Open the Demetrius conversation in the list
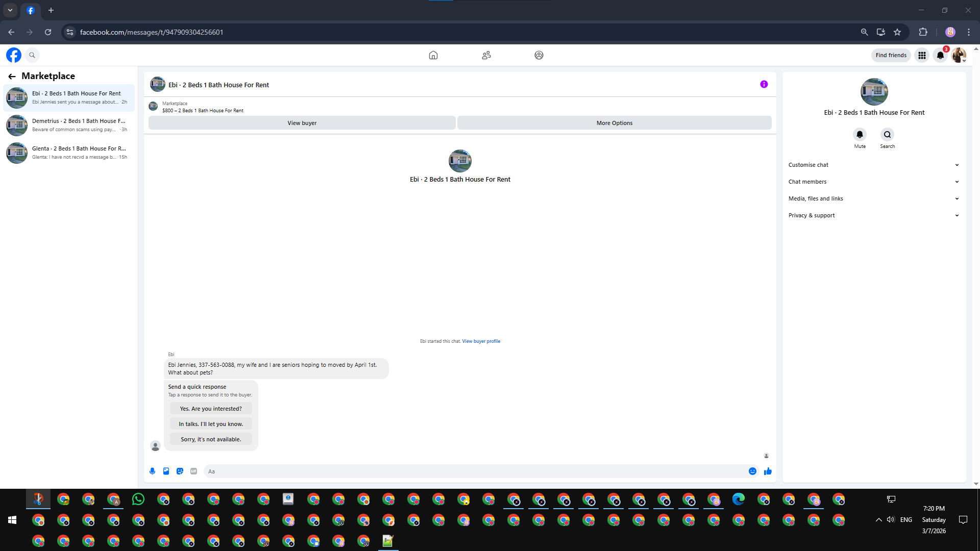This screenshot has height=551, width=980. (69, 125)
